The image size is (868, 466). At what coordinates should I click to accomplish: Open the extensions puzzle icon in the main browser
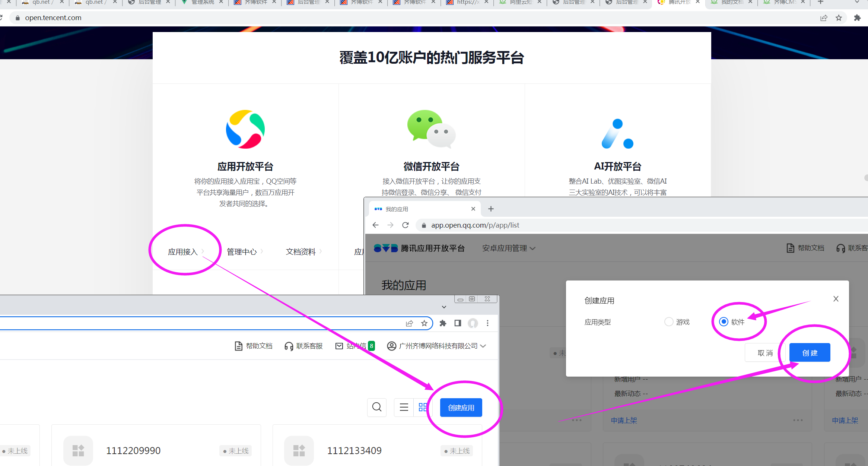pyautogui.click(x=857, y=18)
